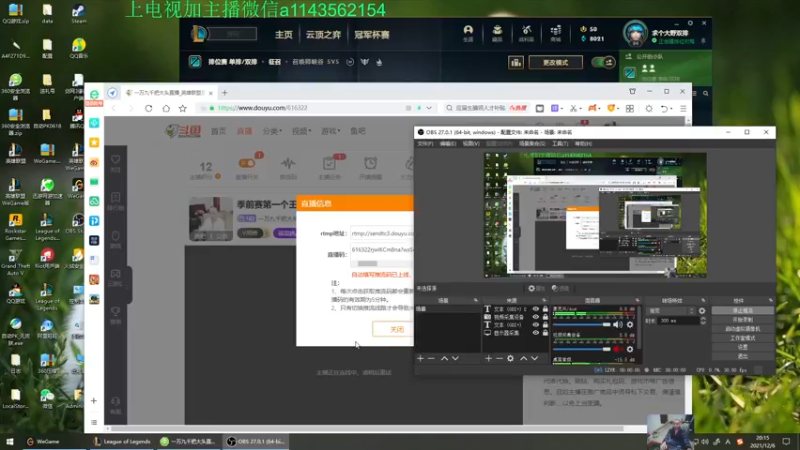Remove selected source with minus icon
This screenshot has width=800, height=450.
(499, 359)
